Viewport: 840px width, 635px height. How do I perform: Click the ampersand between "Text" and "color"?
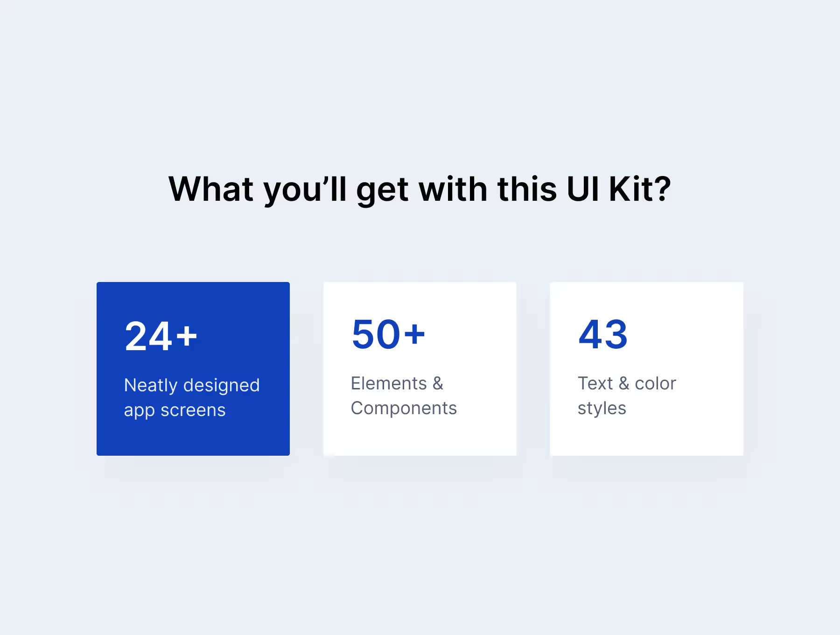(624, 383)
